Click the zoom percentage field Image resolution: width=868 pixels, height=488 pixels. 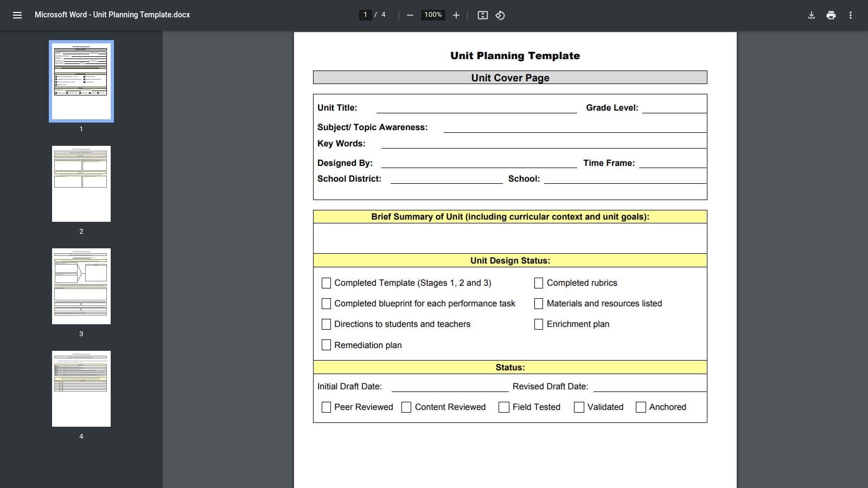coord(432,15)
